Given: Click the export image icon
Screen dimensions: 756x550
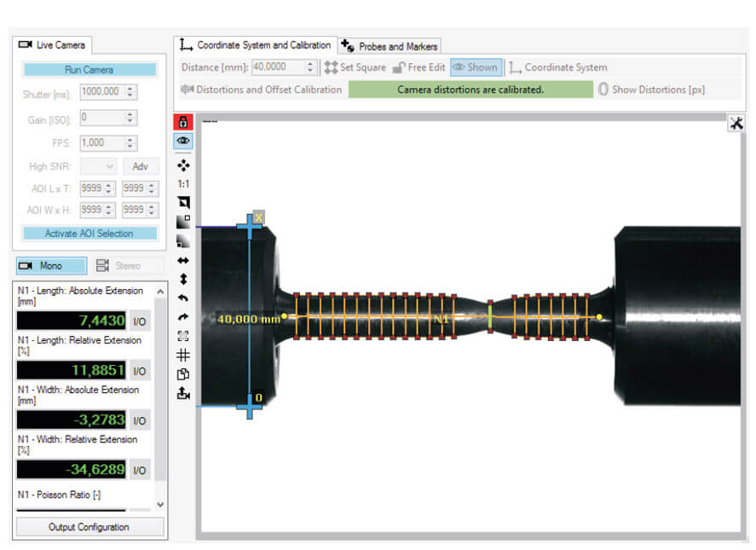Looking at the screenshot, I should pos(183,393).
